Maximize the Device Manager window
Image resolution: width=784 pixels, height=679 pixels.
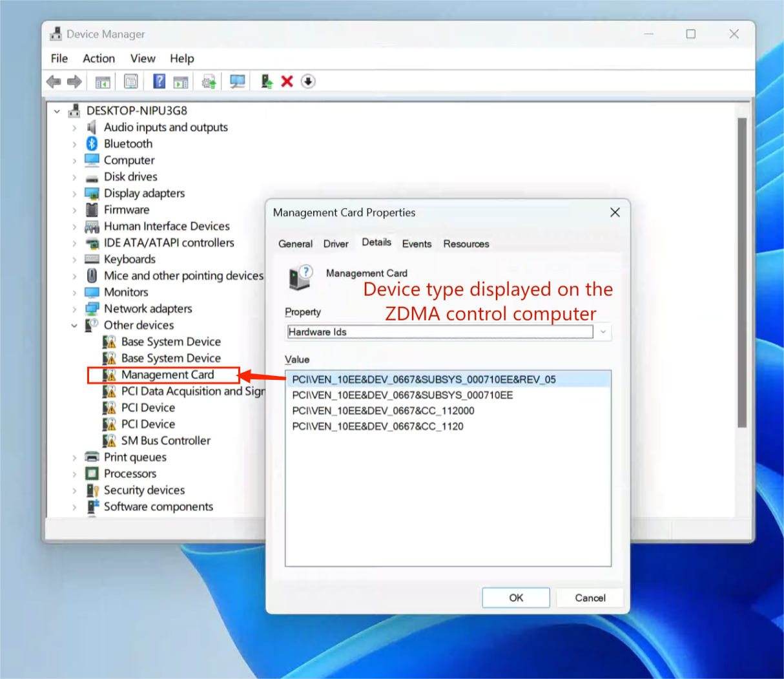(x=691, y=34)
